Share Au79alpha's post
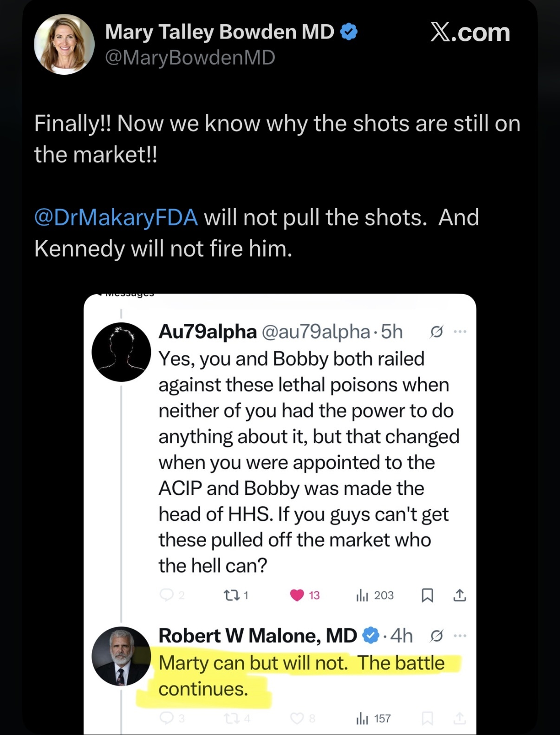This screenshot has width=560, height=735. (x=460, y=595)
